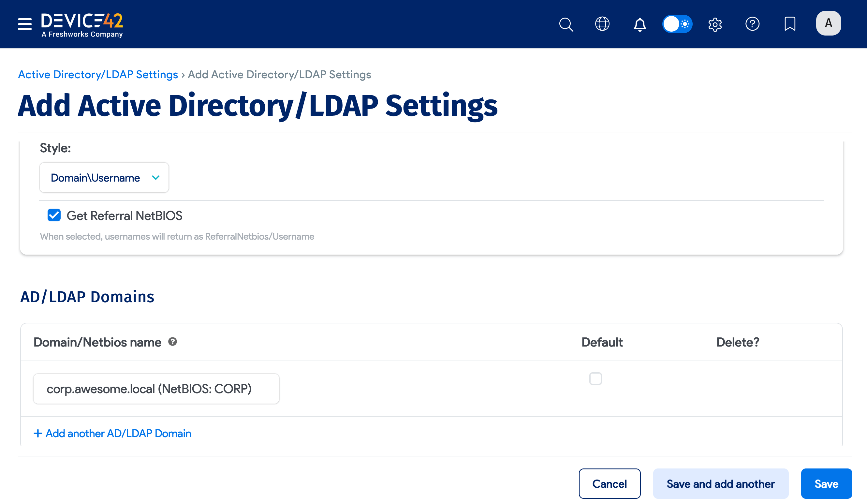Click Add another AD/LDAP Domain
867x504 pixels.
click(112, 433)
